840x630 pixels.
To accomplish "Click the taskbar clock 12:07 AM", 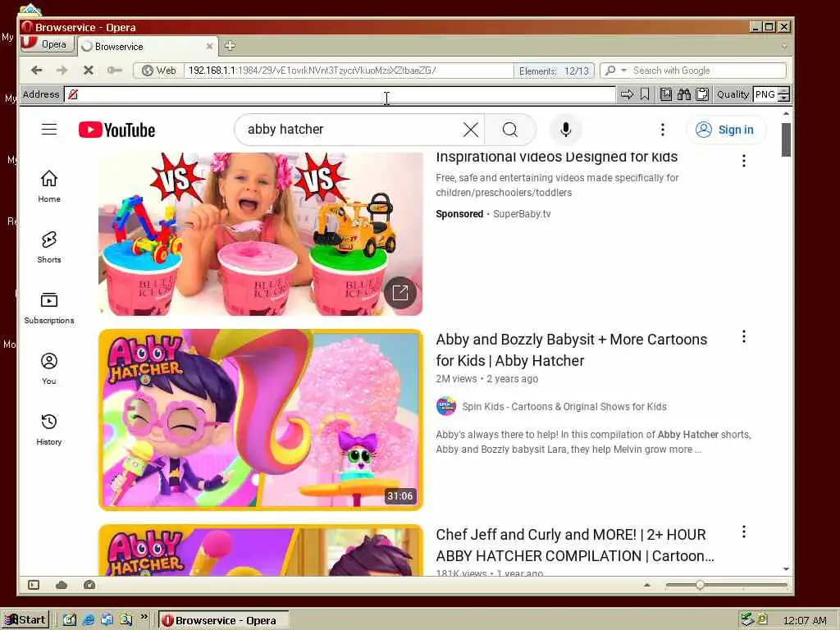I will point(804,620).
